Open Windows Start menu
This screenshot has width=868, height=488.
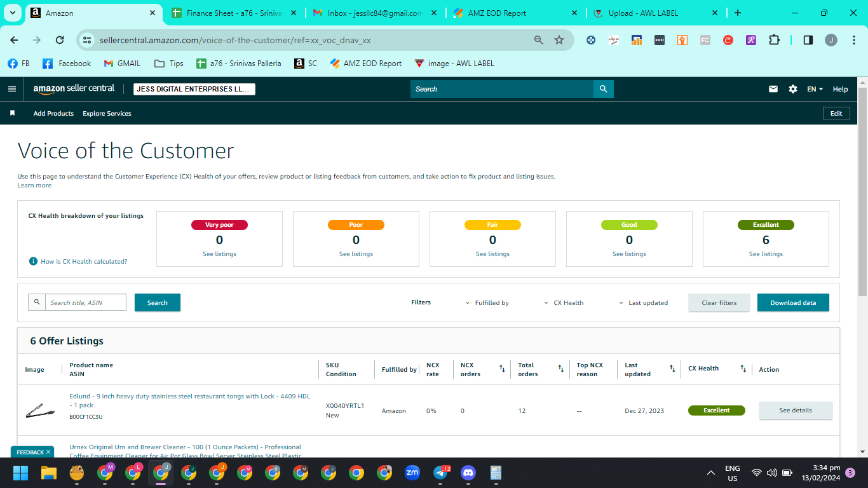tap(21, 473)
